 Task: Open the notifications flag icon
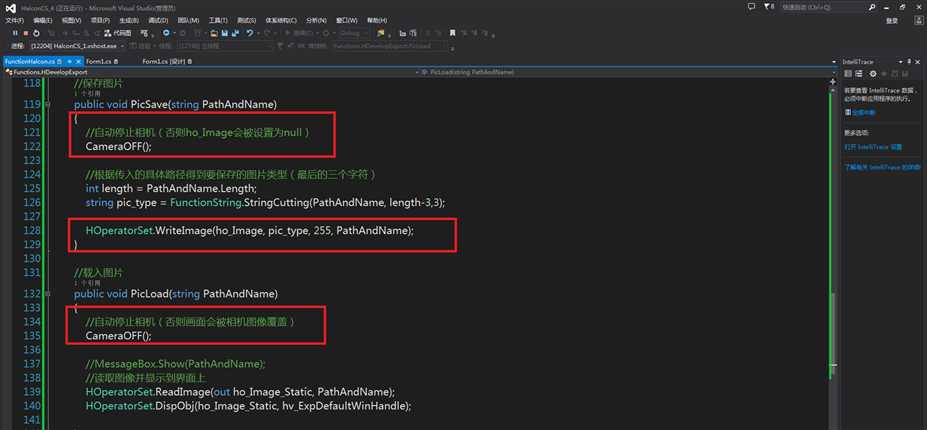point(767,7)
